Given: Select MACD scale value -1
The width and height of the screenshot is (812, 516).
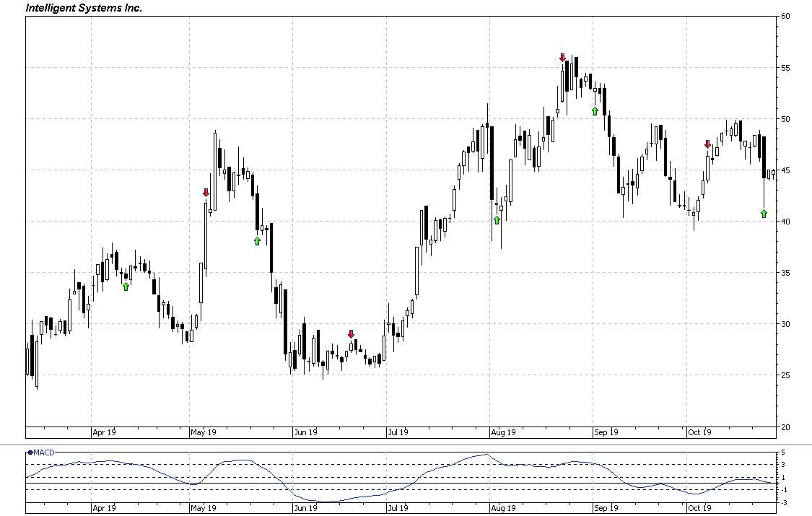Looking at the screenshot, I should pos(784,489).
